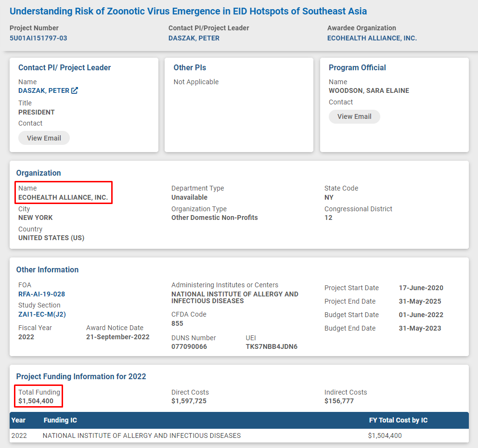
Task: Click the Organization section heading
Action: pos(39,173)
